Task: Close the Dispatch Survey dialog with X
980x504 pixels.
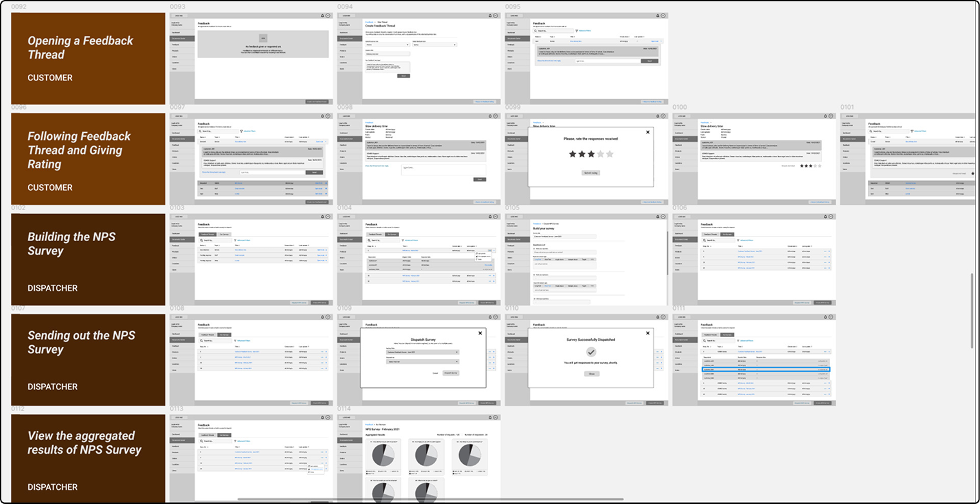Action: 480,333
